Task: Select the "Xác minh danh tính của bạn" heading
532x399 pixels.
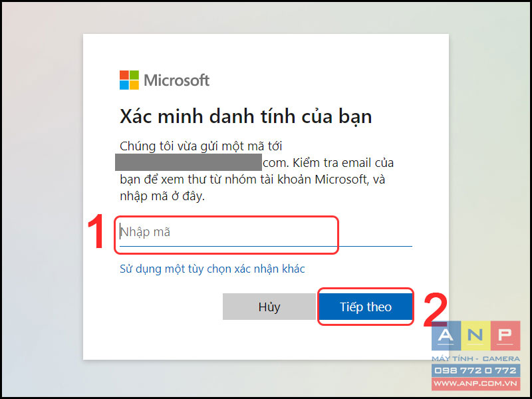Action: click(246, 117)
